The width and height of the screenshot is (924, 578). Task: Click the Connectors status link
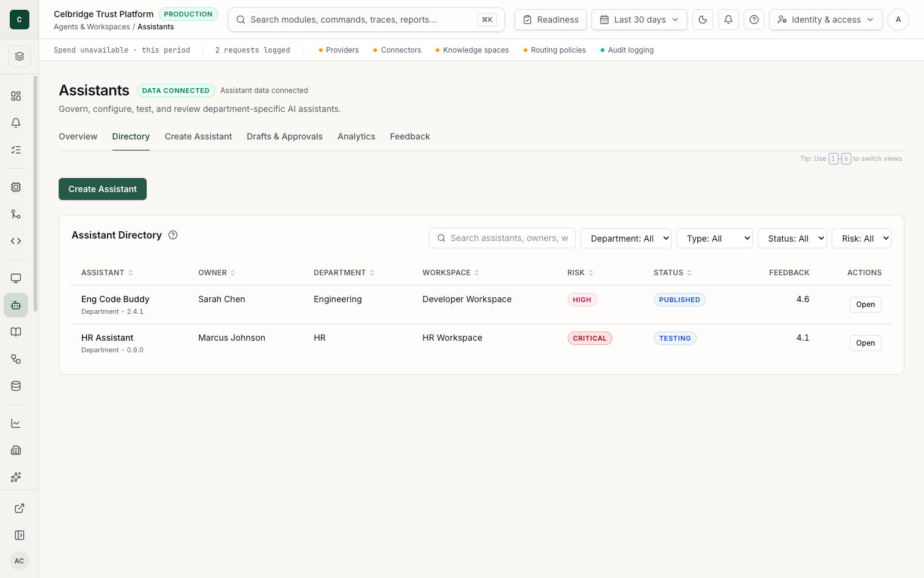click(x=397, y=50)
